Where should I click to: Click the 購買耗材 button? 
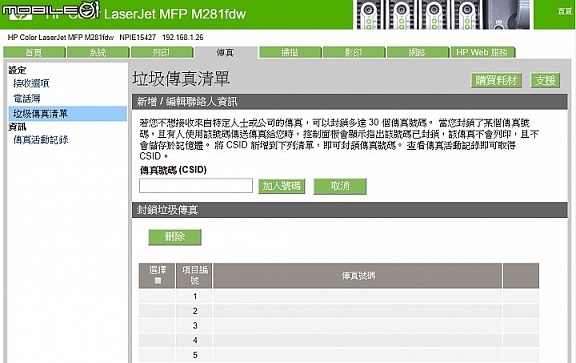coord(496,80)
